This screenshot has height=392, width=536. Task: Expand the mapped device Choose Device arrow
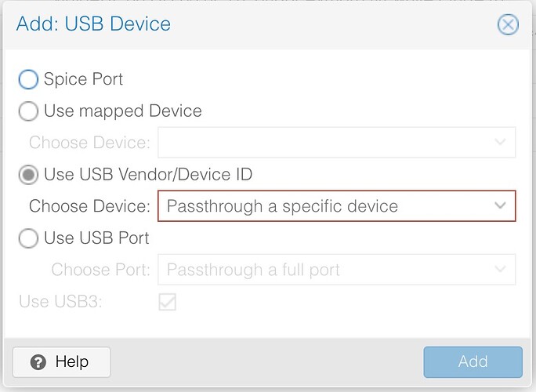tap(500, 143)
